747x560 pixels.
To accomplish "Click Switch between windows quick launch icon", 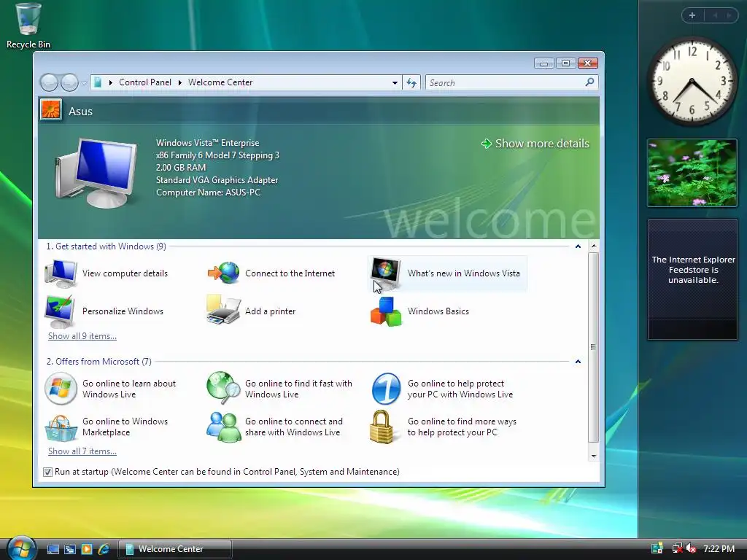I will point(70,549).
